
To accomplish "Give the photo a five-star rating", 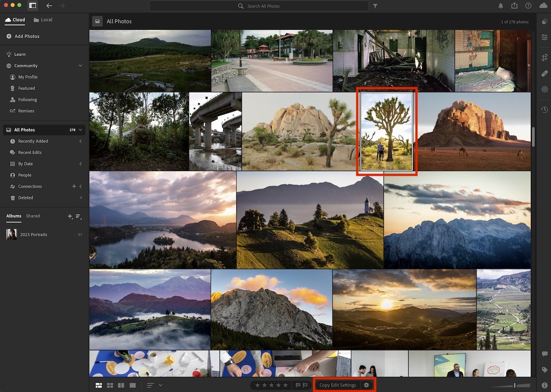I will click(285, 385).
